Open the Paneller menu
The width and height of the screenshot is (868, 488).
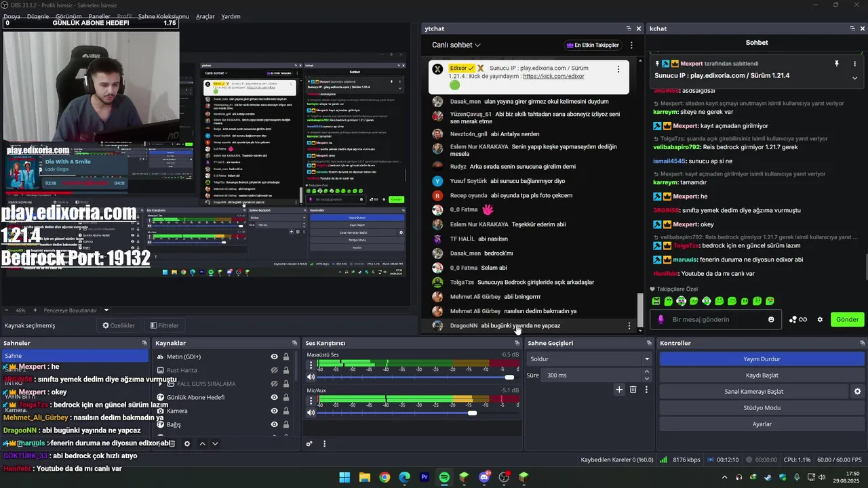(x=99, y=16)
